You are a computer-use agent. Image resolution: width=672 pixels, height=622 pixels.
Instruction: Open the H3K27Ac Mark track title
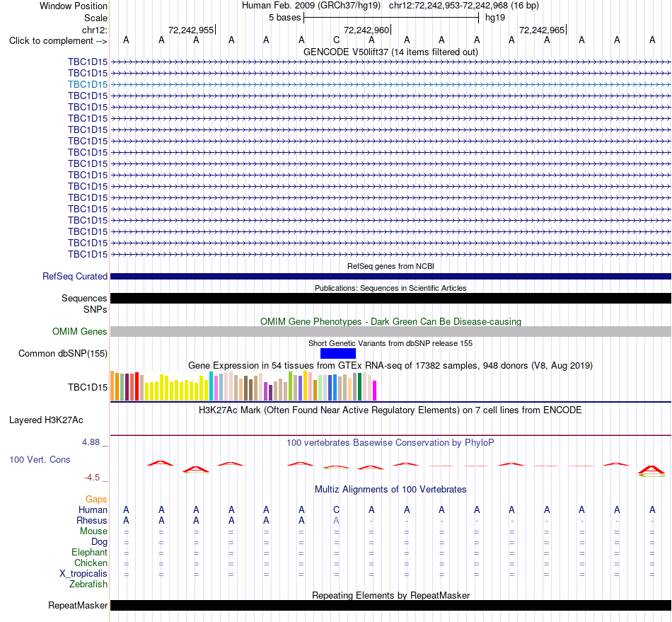tap(390, 410)
